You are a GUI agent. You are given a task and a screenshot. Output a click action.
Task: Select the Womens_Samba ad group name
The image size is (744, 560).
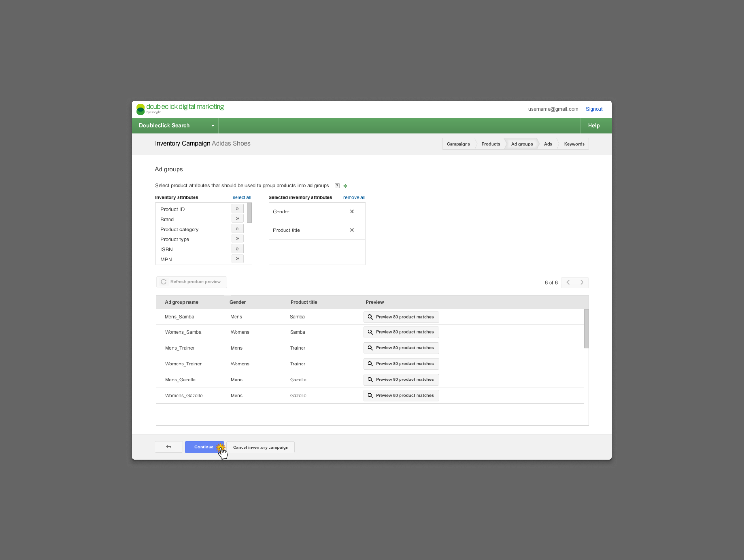[x=183, y=332]
